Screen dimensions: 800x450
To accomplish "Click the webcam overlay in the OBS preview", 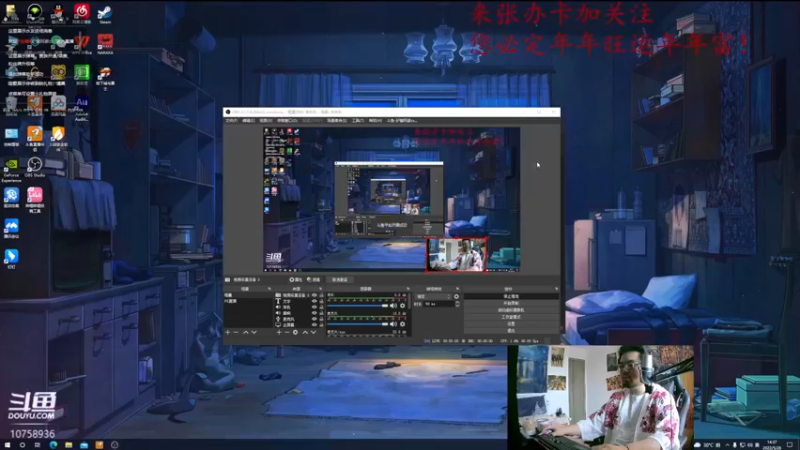I will (x=457, y=255).
